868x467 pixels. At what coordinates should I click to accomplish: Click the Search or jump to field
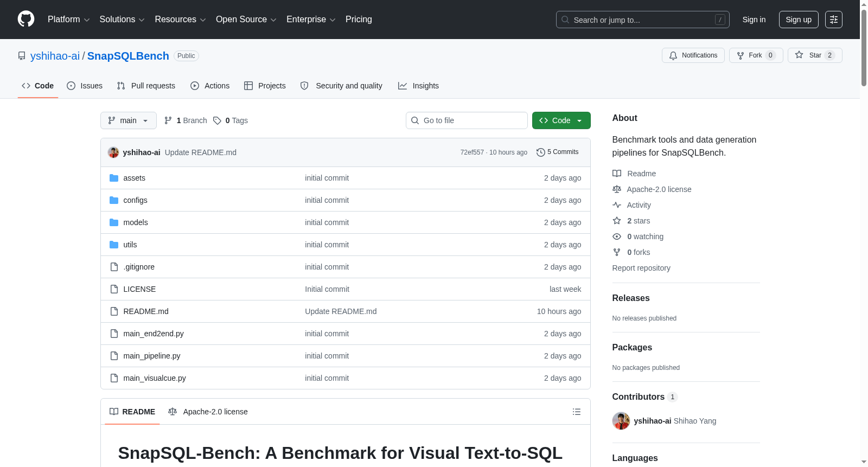click(642, 20)
